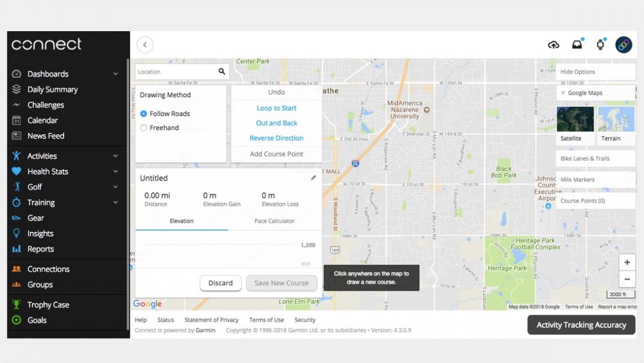This screenshot has width=644, height=363.
Task: Click the watch device icon
Action: (601, 44)
